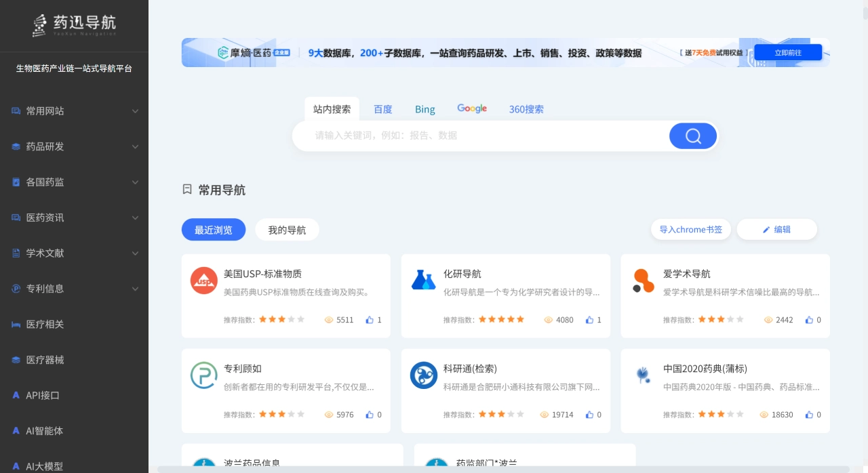Image resolution: width=868 pixels, height=473 pixels.
Task: Like the 专利顾如 card with thumbs-up
Action: coord(370,415)
